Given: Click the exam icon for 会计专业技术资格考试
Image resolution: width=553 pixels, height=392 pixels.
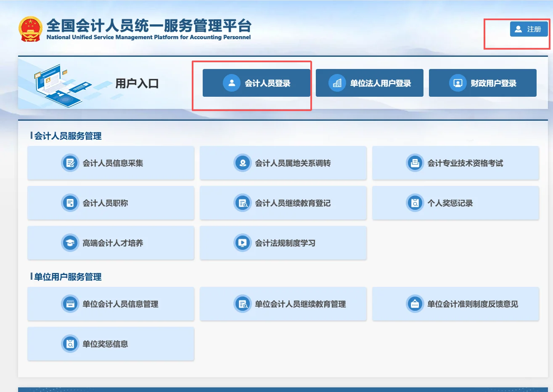Looking at the screenshot, I should click(415, 163).
